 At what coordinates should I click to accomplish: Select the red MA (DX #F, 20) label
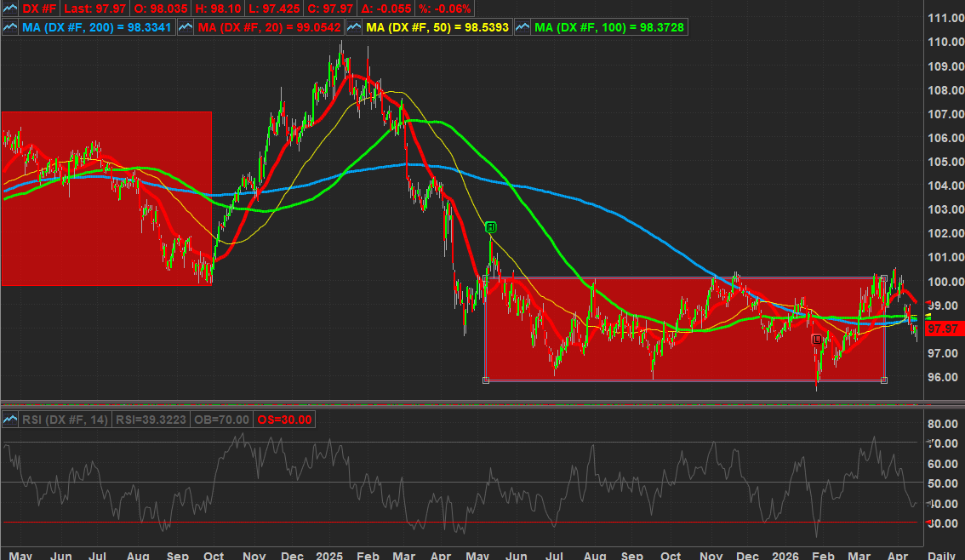click(x=269, y=27)
